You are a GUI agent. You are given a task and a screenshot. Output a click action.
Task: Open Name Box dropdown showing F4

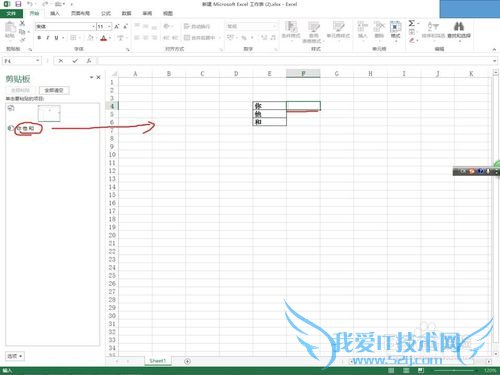point(38,61)
